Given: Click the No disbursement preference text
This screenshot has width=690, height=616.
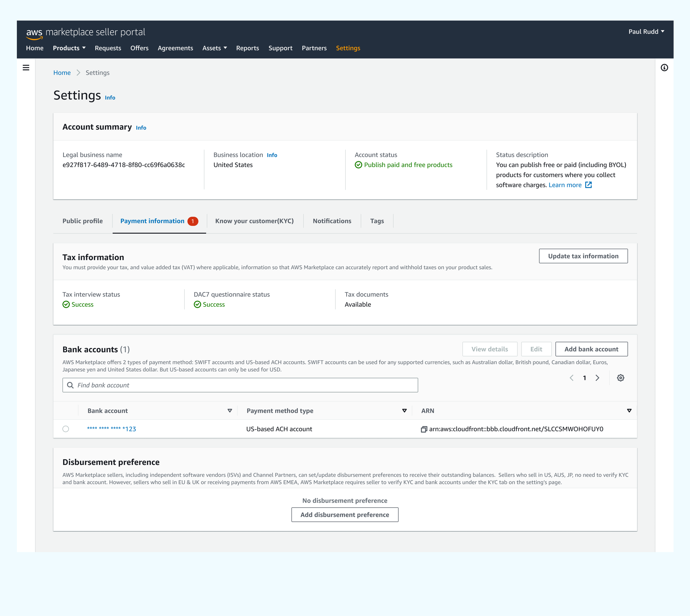Looking at the screenshot, I should coord(345,501).
